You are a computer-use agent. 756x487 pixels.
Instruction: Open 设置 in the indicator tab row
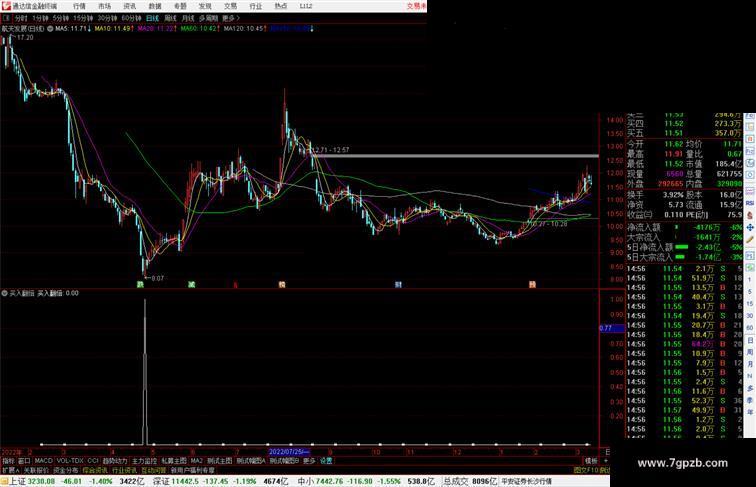(326, 461)
